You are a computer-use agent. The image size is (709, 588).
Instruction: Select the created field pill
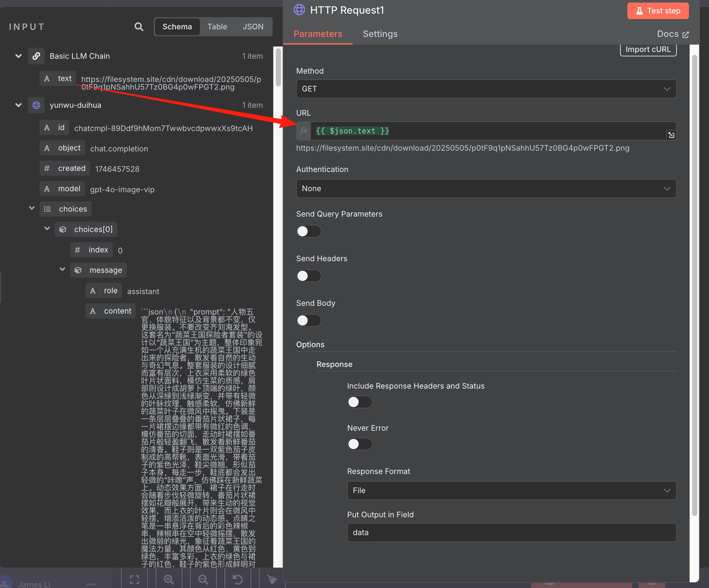[x=64, y=168]
